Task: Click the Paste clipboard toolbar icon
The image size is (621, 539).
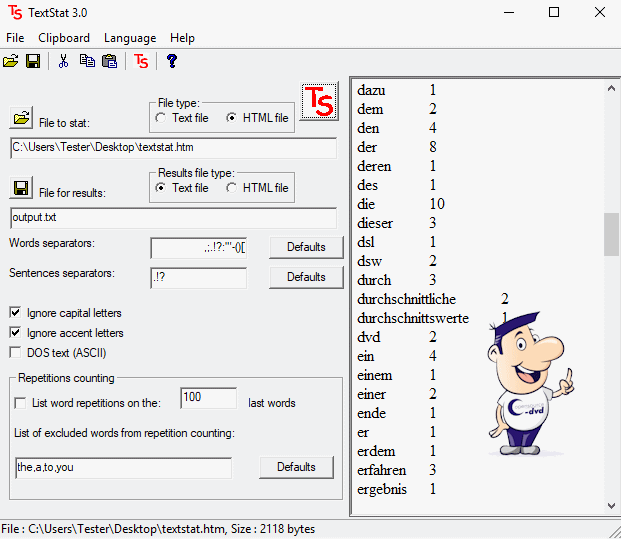Action: [x=110, y=61]
